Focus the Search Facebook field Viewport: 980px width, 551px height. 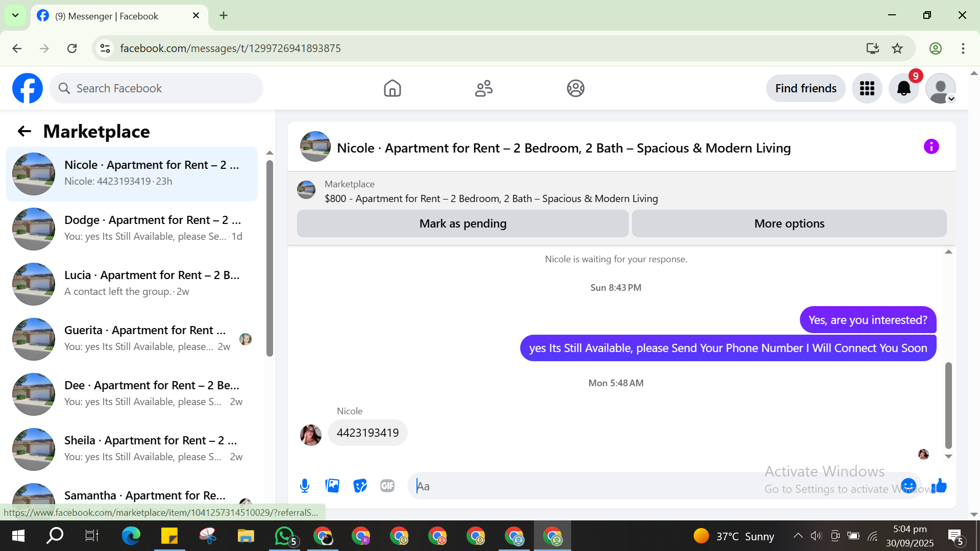pos(156,88)
